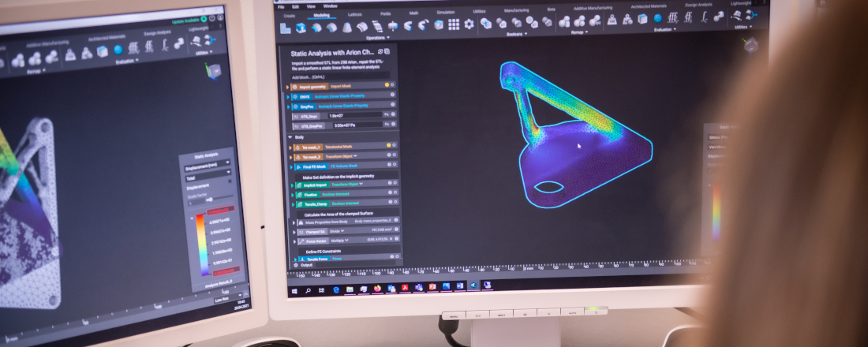This screenshot has height=347, width=868.
Task: Open the Edit menu
Action: point(296,6)
